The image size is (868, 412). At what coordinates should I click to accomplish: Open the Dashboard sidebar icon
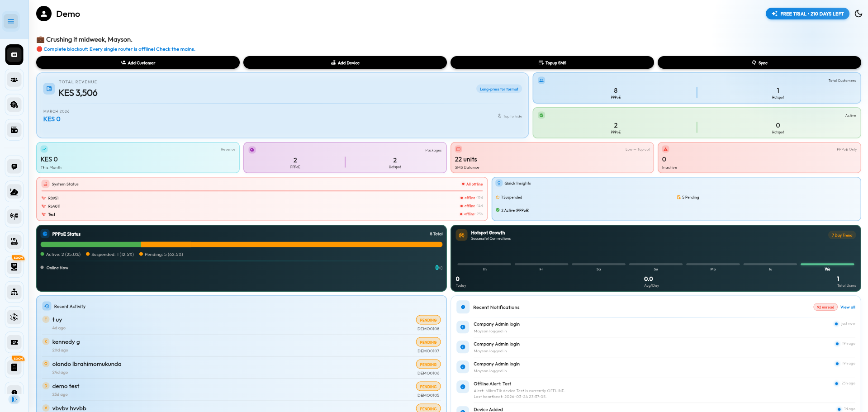[x=14, y=55]
